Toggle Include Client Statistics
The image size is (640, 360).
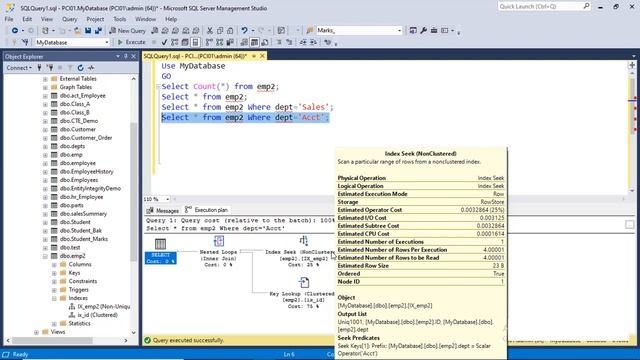pyautogui.click(x=230, y=42)
